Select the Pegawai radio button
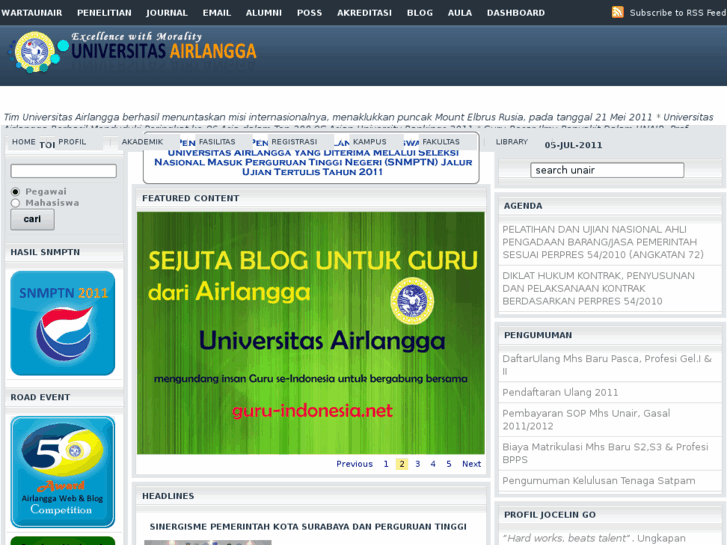The image size is (727, 545). 15,192
